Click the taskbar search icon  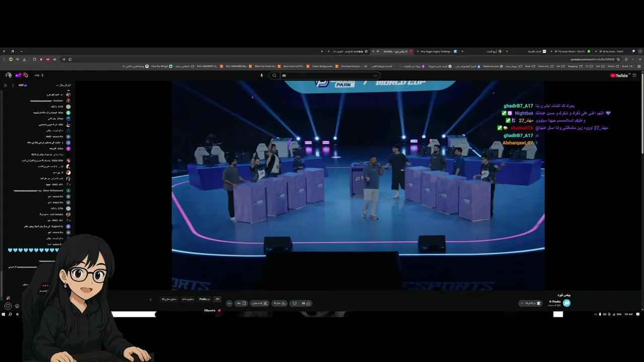tap(10, 314)
